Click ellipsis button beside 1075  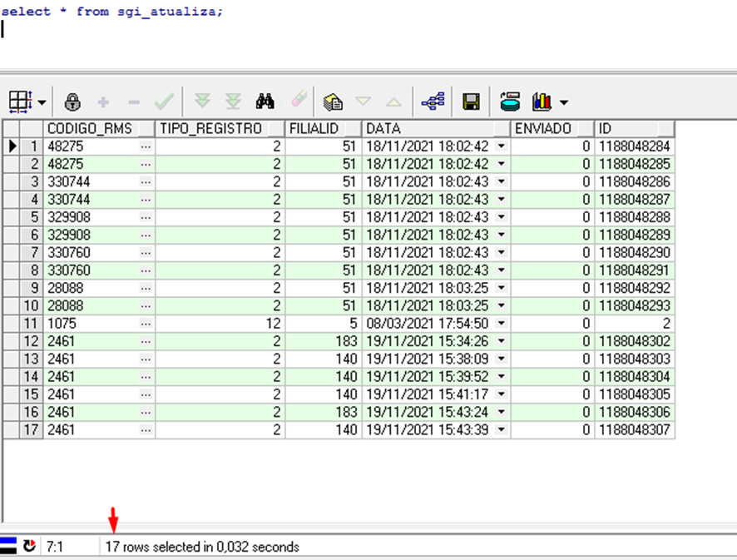click(x=146, y=324)
